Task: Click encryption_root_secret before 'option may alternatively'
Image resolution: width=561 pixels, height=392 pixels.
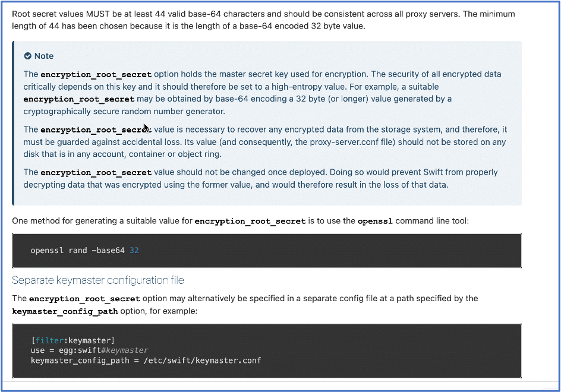Action: pyautogui.click(x=84, y=299)
